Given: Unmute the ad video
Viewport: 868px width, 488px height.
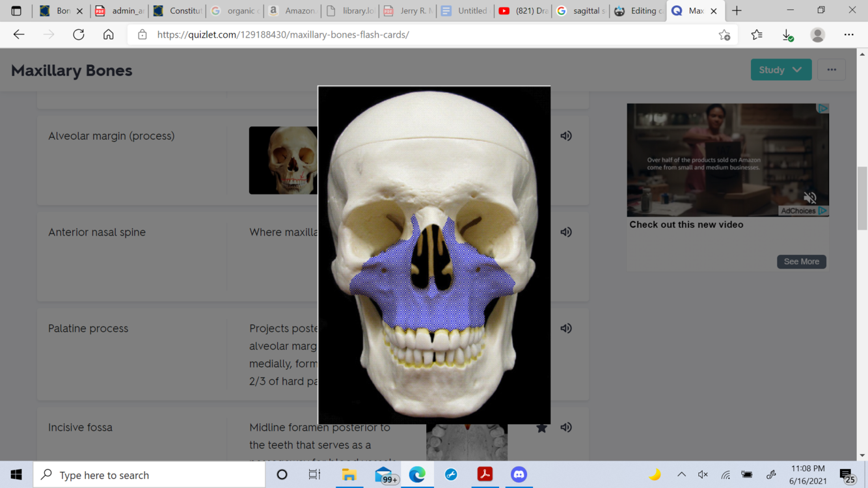Looking at the screenshot, I should [810, 197].
